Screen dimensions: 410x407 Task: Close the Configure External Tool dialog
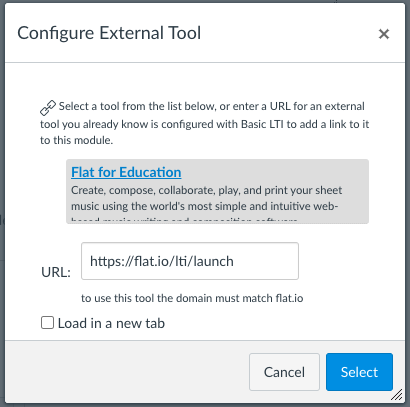384,34
